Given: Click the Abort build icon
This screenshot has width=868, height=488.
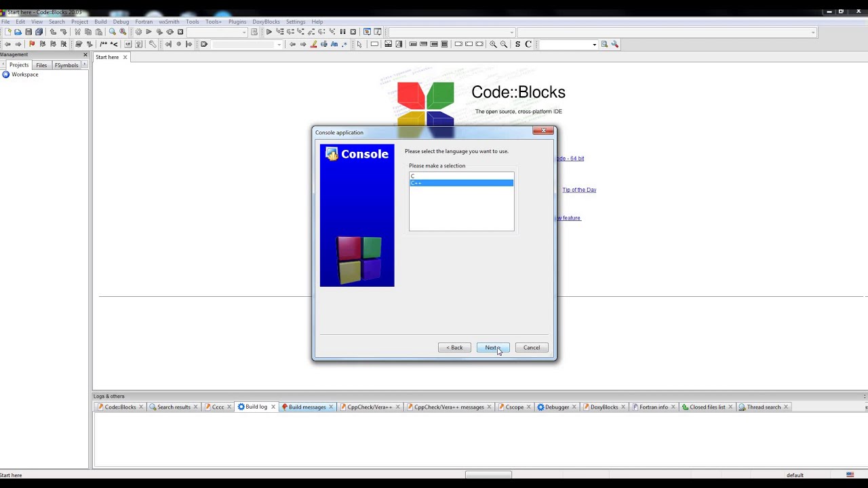Looking at the screenshot, I should pyautogui.click(x=180, y=32).
